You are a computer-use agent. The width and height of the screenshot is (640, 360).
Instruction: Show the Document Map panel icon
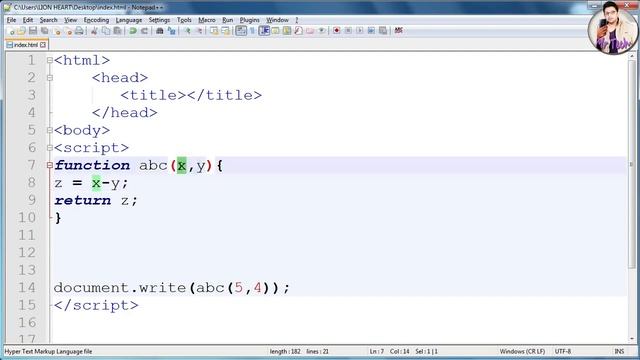point(287,31)
